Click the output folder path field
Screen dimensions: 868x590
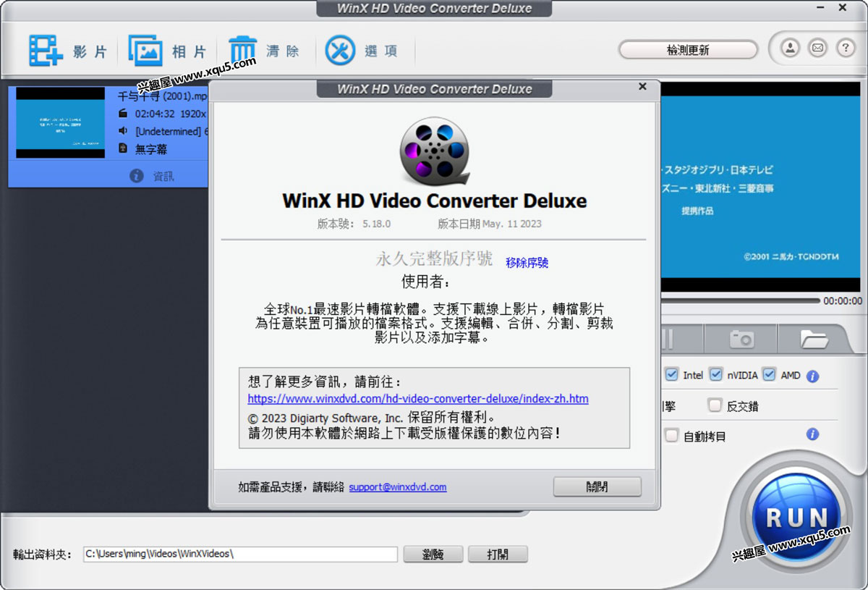pos(240,555)
